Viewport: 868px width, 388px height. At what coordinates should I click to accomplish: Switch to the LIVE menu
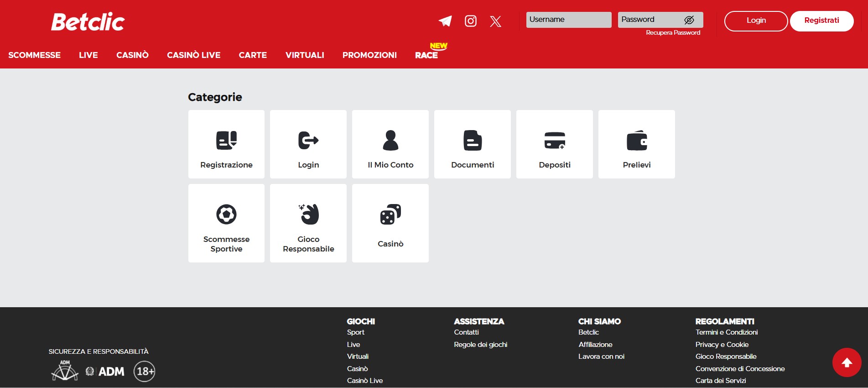click(88, 55)
